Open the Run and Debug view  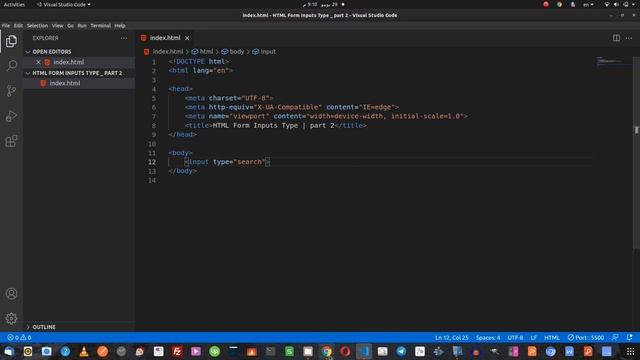11,116
